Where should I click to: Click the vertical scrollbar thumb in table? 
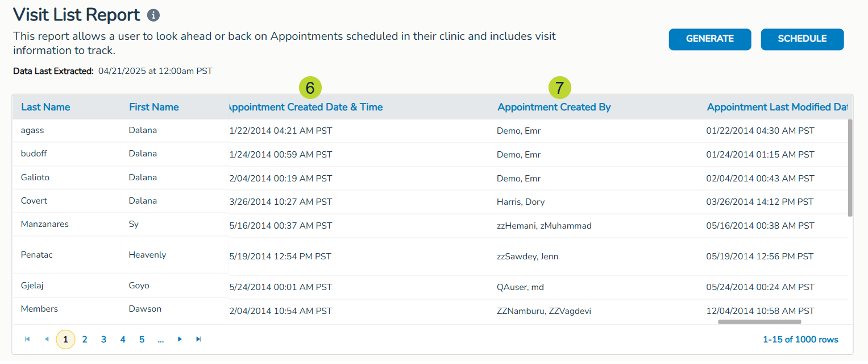click(850, 168)
